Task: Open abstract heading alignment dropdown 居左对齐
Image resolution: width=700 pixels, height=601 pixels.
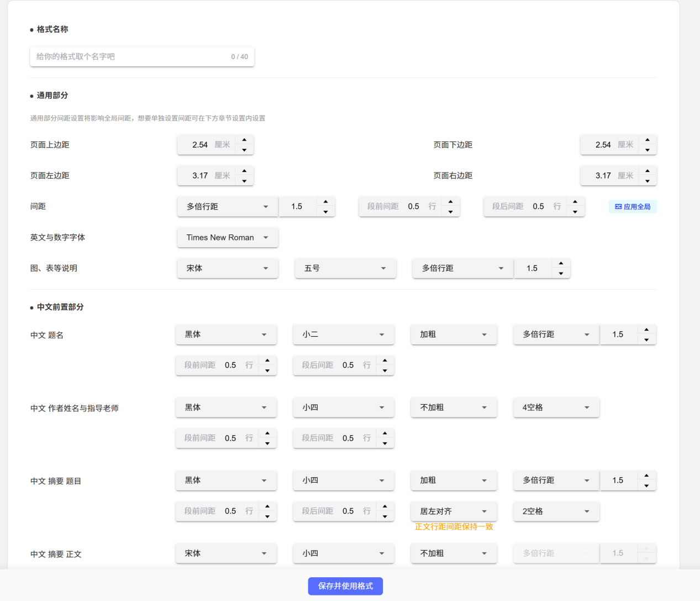Action: tap(454, 511)
